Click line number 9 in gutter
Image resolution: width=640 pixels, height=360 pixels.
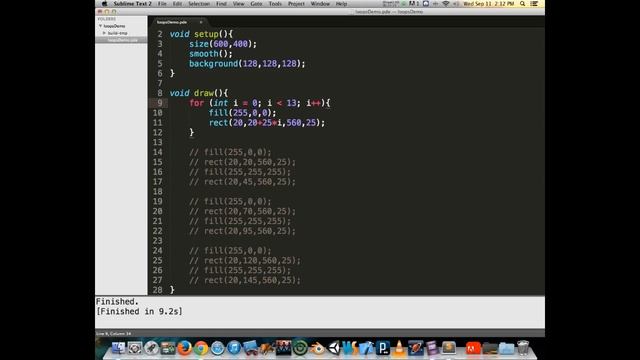click(160, 103)
